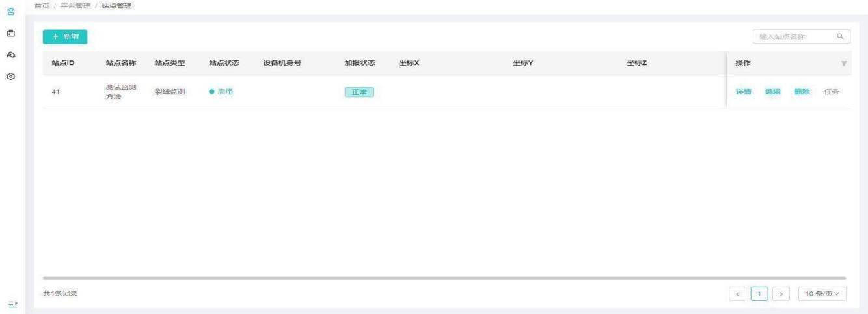Click 编辑 for the 测试监测方法 site
868x314 pixels.
(x=772, y=92)
